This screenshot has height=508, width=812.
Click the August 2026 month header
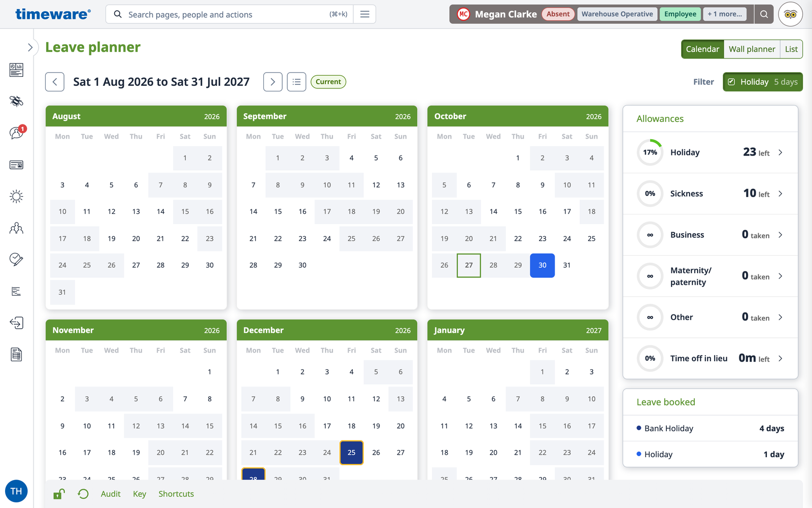pos(136,116)
